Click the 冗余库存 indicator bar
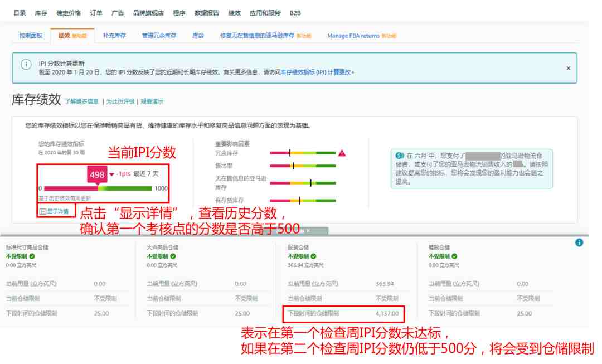602x364 pixels. tap(303, 153)
